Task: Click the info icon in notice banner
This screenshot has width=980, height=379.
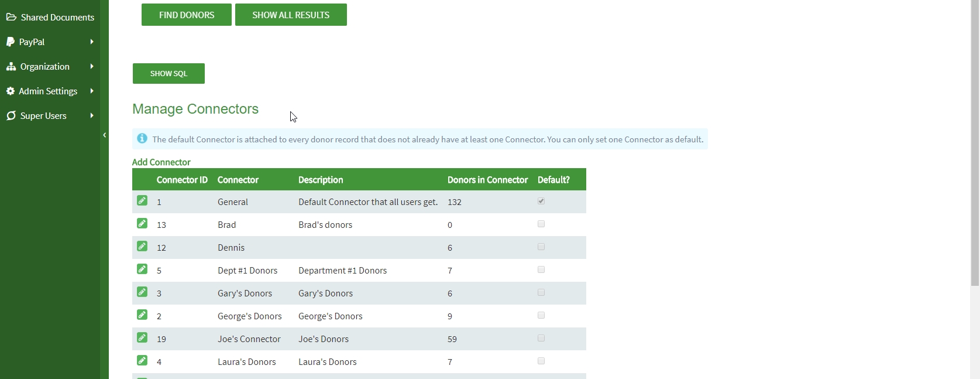Action: [142, 139]
